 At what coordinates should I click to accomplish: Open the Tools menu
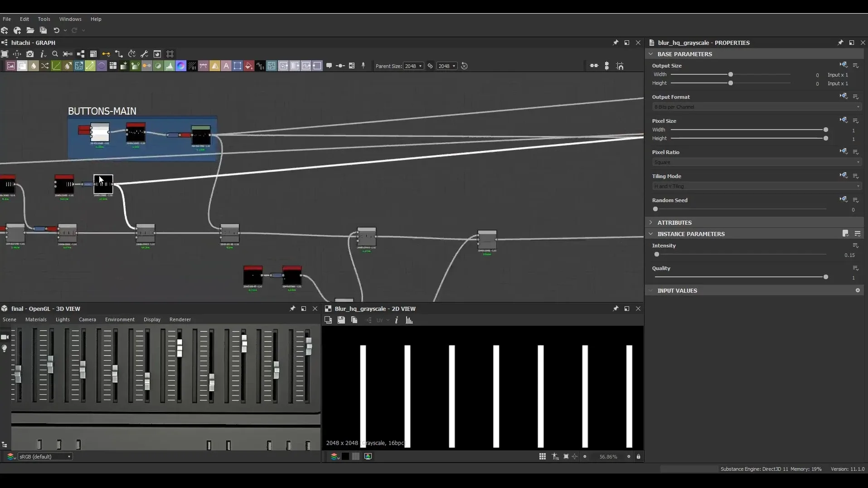click(44, 19)
